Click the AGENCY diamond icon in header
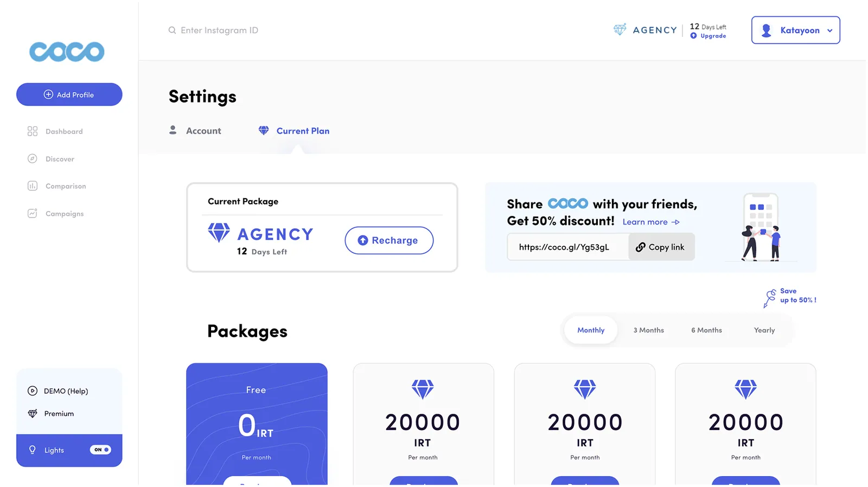The height and width of the screenshot is (487, 868). (620, 30)
